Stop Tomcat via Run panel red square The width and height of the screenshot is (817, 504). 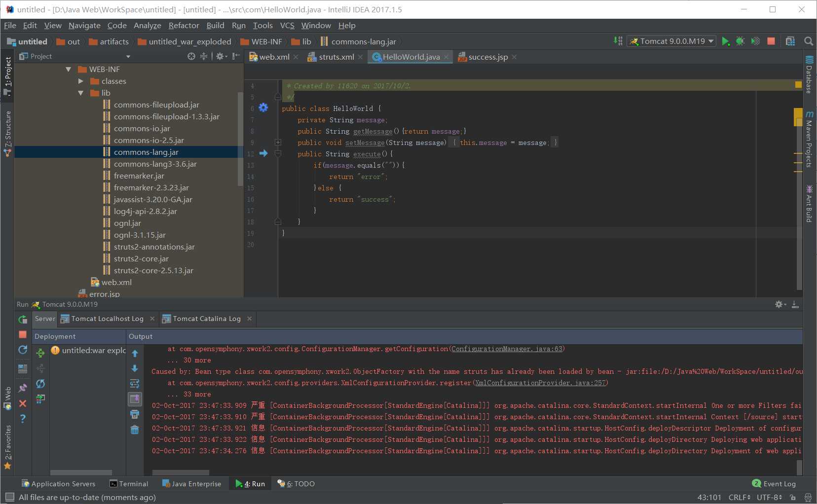[23, 334]
